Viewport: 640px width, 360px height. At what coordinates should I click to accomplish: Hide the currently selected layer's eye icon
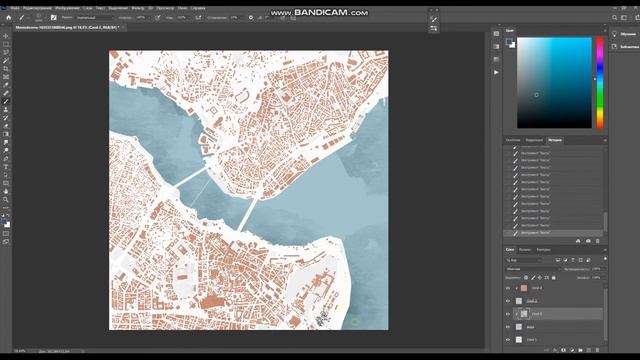coord(508,314)
